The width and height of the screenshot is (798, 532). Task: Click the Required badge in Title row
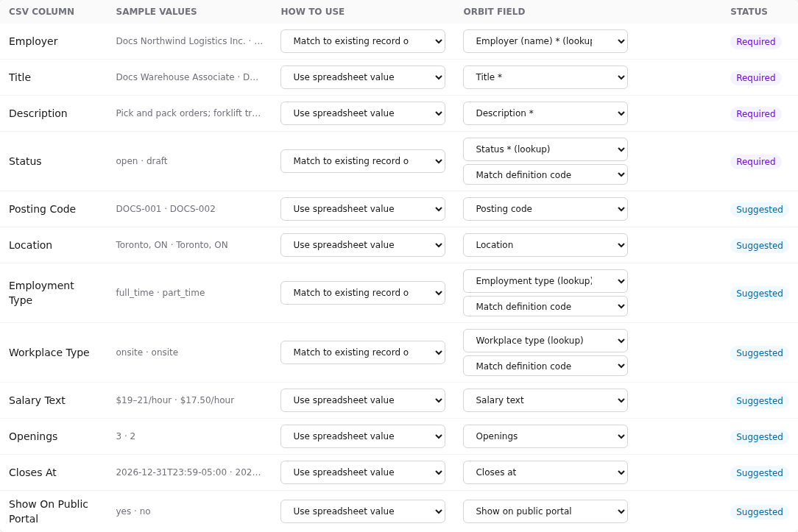point(756,78)
